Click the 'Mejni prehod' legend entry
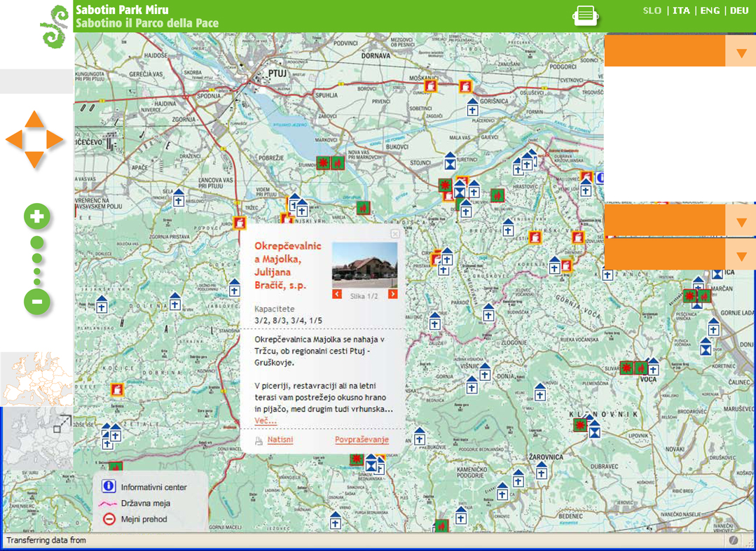Image resolution: width=756 pixels, height=551 pixels. point(135,519)
